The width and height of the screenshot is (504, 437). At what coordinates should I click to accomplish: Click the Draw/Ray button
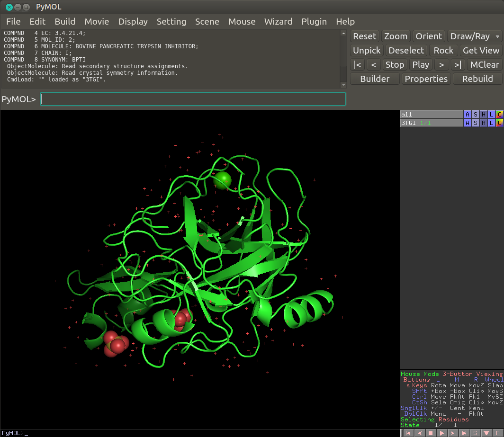tap(470, 36)
